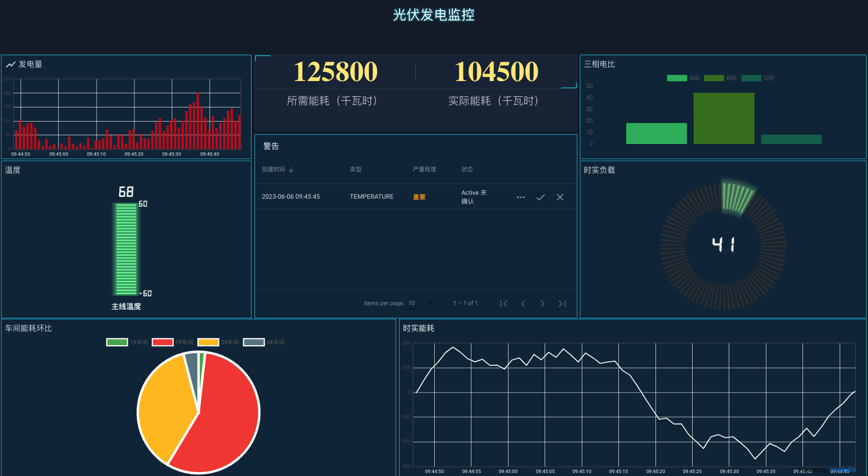Click the 警告 panel title
This screenshot has width=868, height=476.
pyautogui.click(x=271, y=146)
